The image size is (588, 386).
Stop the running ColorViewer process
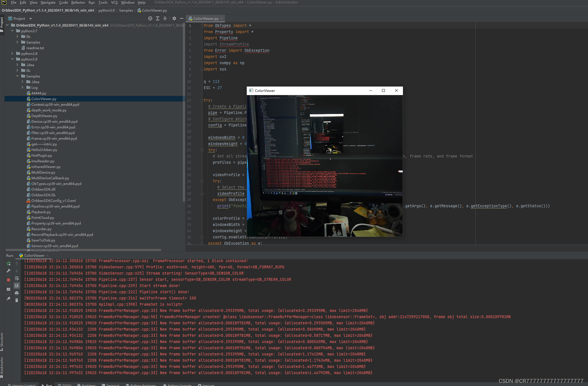tap(8, 280)
